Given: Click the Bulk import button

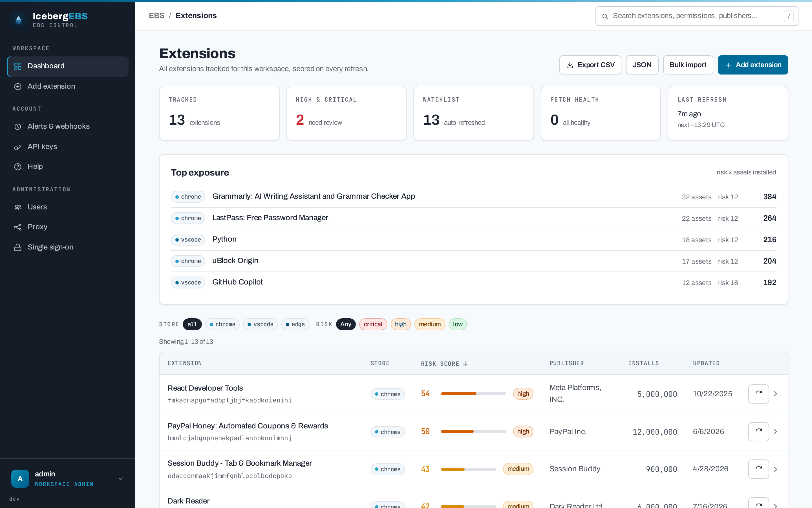Looking at the screenshot, I should (688, 65).
